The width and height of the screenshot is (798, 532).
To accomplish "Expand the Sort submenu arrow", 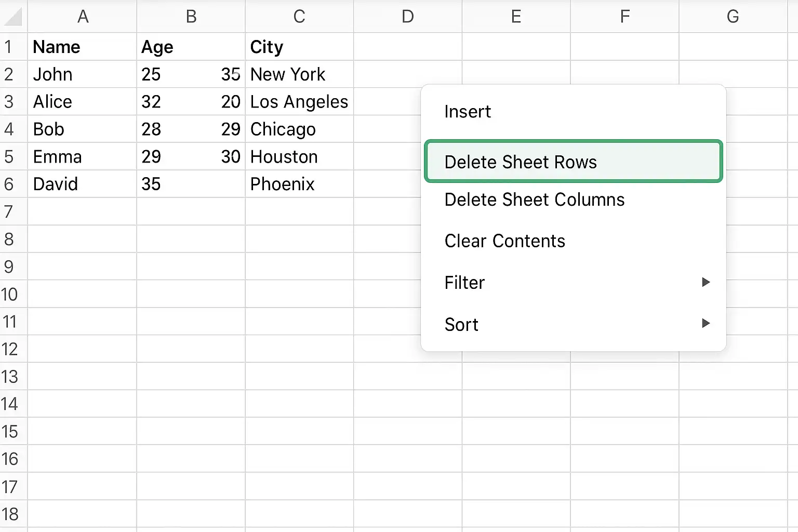I will pyautogui.click(x=706, y=323).
